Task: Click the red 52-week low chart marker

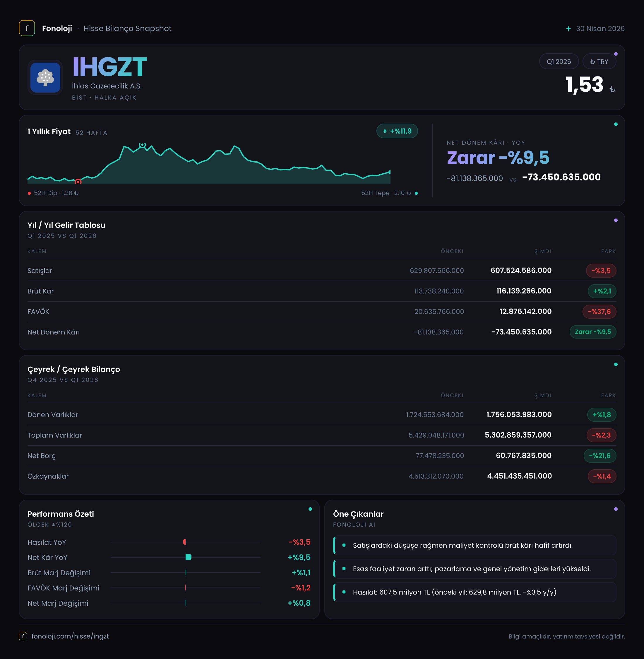Action: tap(78, 182)
